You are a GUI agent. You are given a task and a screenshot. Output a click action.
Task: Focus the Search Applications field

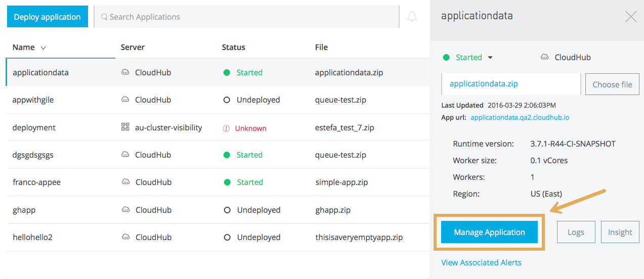coord(246,17)
